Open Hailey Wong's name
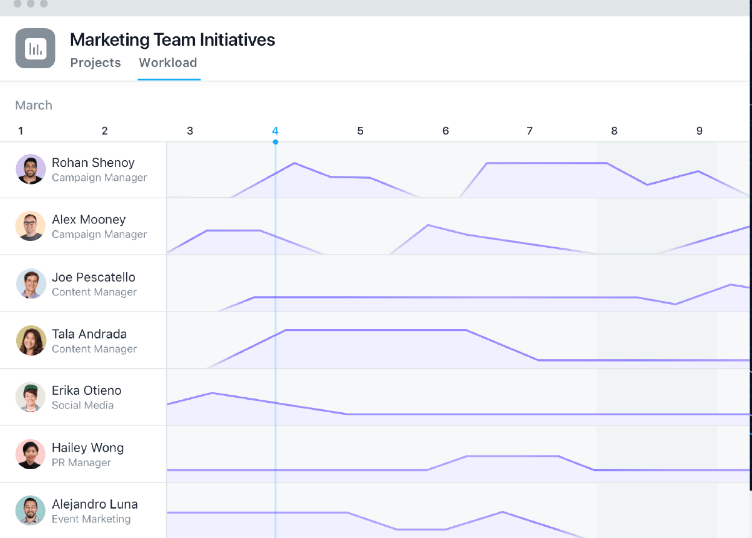Image resolution: width=752 pixels, height=538 pixels. coord(88,448)
